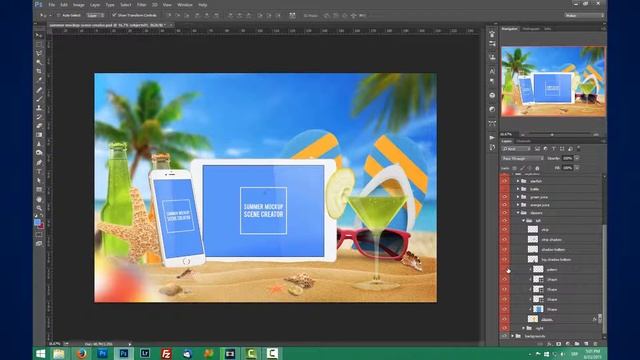Select the Eyedropper tool
Image resolution: width=640 pixels, height=360 pixels.
pyautogui.click(x=39, y=80)
